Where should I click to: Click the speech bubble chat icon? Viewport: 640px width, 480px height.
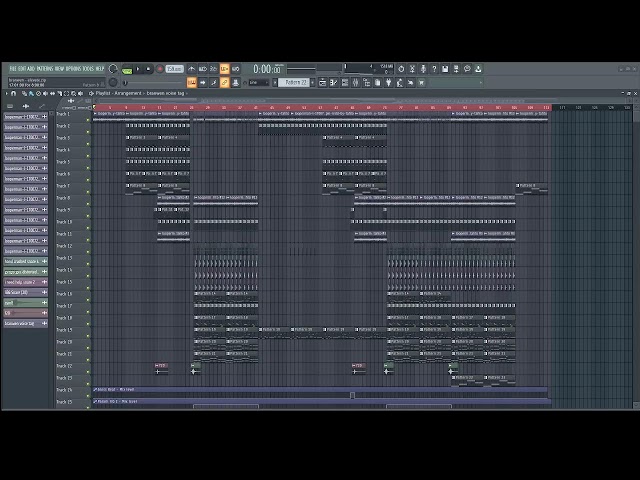[x=467, y=69]
